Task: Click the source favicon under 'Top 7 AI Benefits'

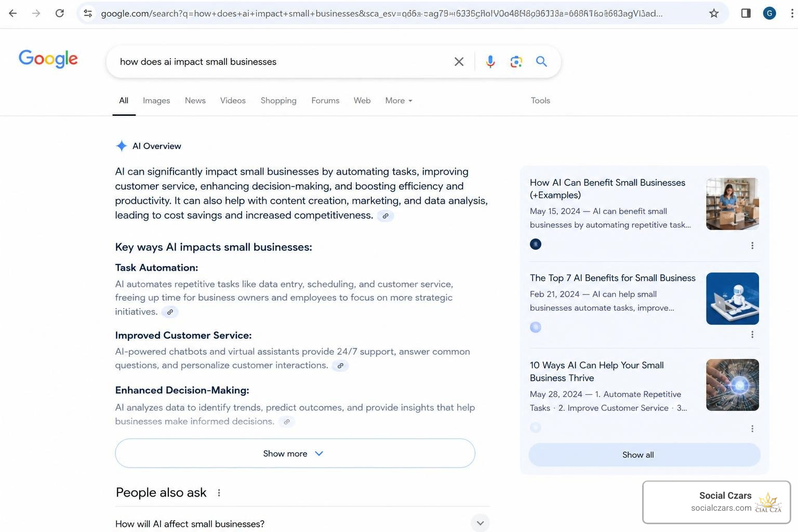Action: click(536, 327)
